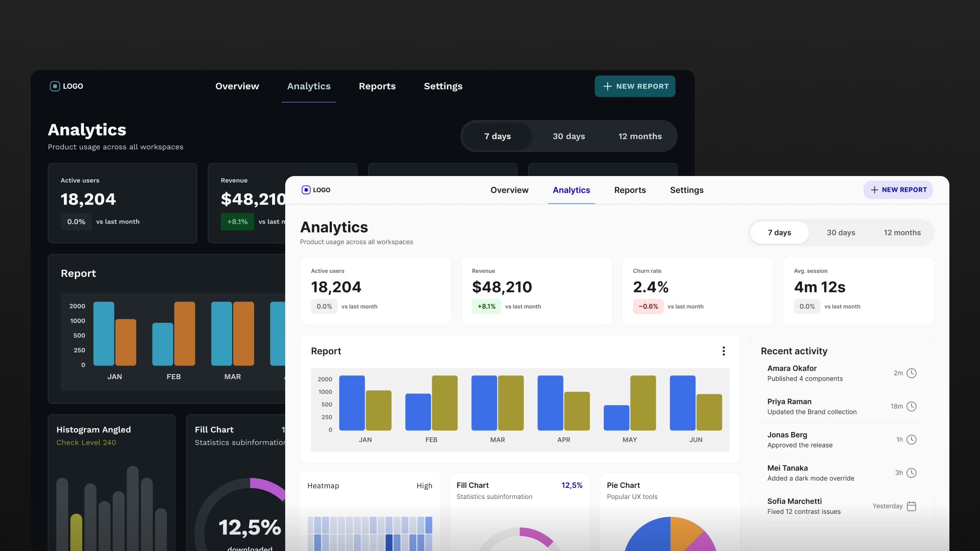Click the calendar icon beside Sofia Marchetti
The width and height of the screenshot is (980, 551).
[x=911, y=506]
